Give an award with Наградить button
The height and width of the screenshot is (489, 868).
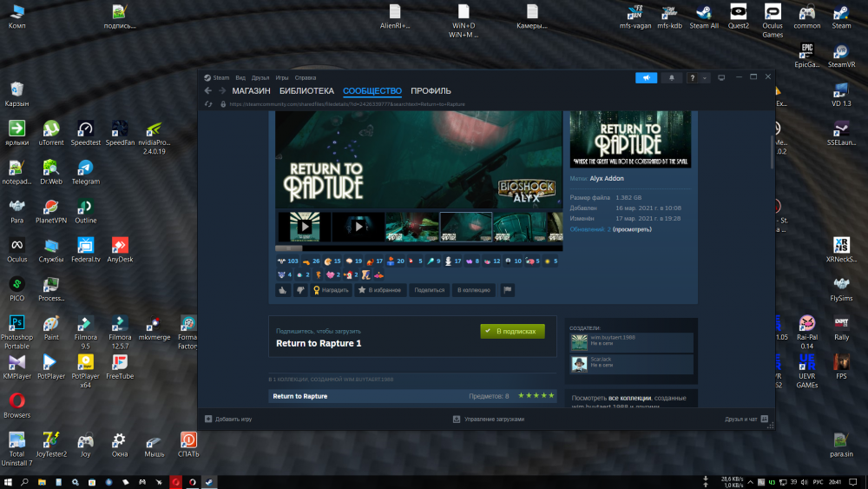(331, 290)
